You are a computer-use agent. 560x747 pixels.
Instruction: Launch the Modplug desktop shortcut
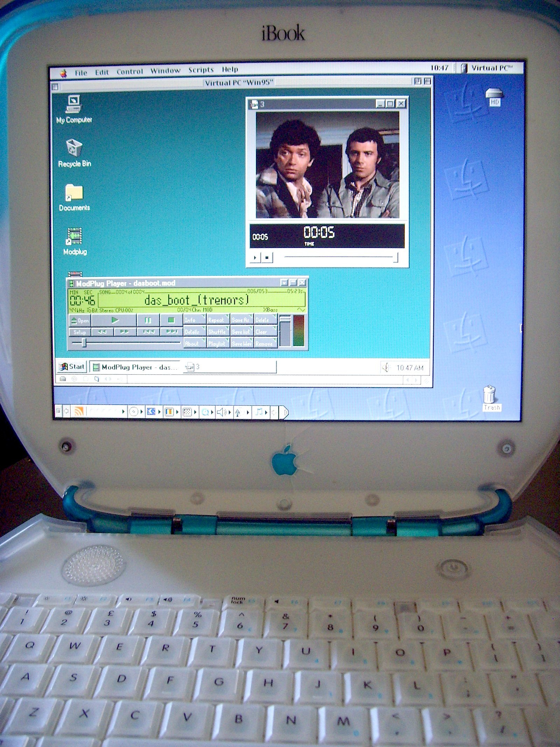click(75, 241)
